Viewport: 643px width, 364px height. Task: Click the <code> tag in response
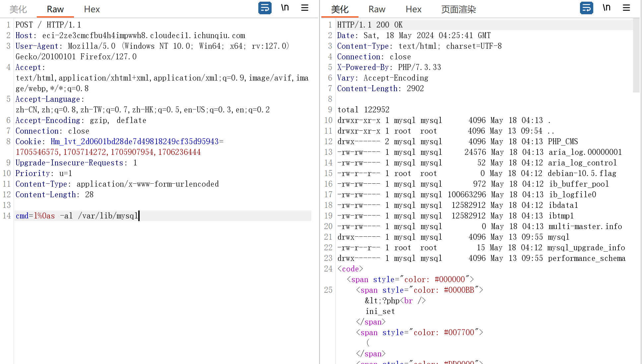pyautogui.click(x=350, y=269)
